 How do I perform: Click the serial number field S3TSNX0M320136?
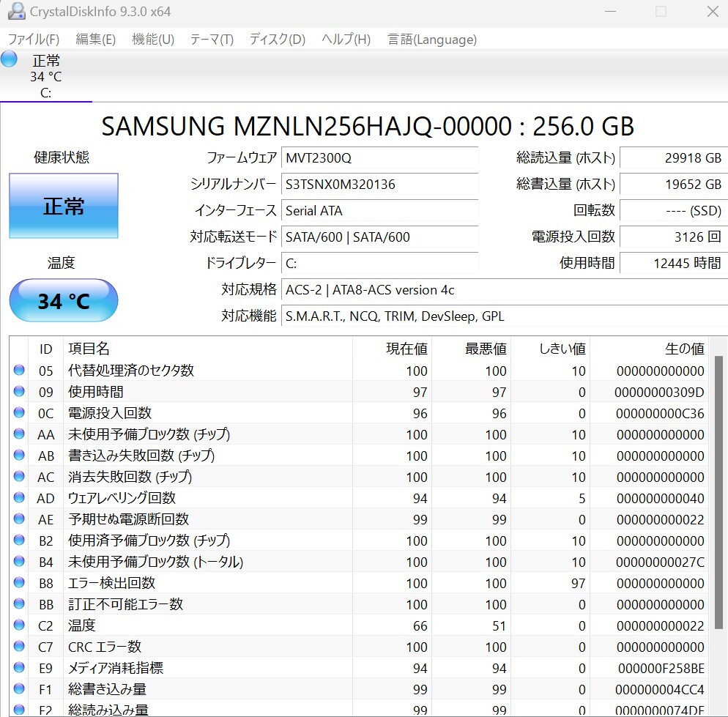(380, 185)
